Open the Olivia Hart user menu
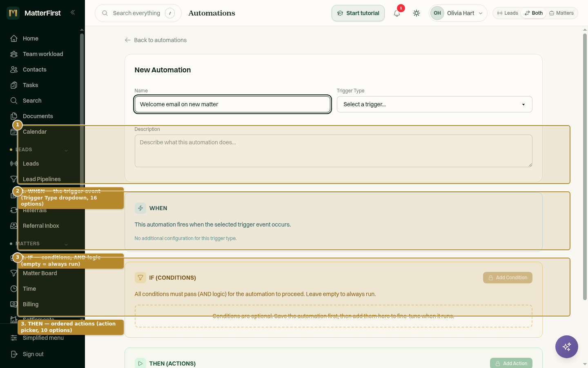 tap(458, 13)
